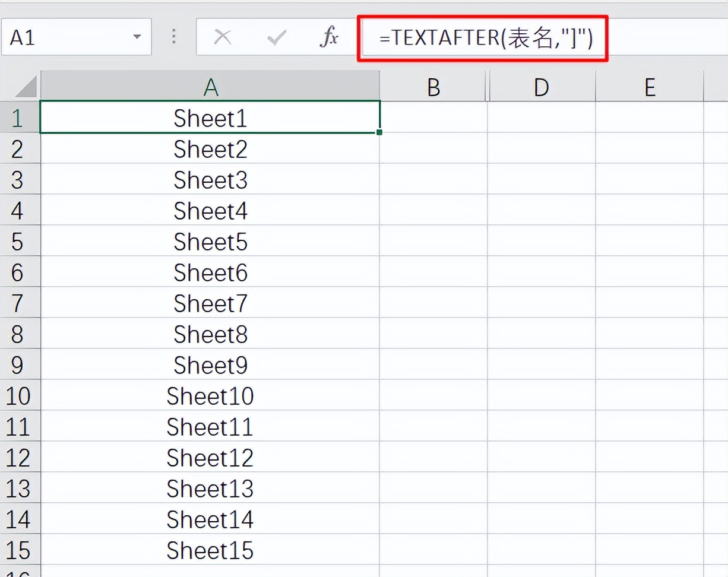Select column D header

[x=542, y=87]
